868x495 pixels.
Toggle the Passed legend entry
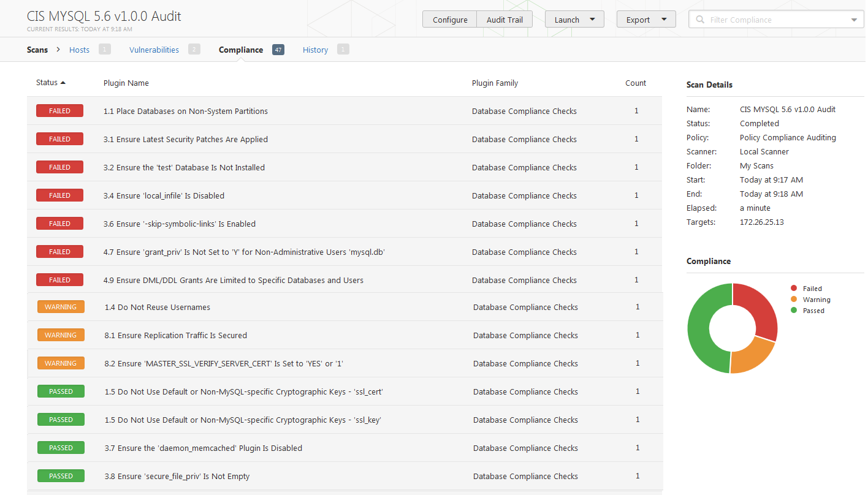807,311
